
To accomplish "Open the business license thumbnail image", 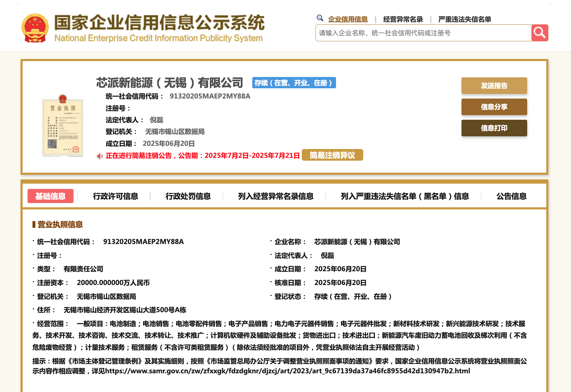I will click(63, 126).
